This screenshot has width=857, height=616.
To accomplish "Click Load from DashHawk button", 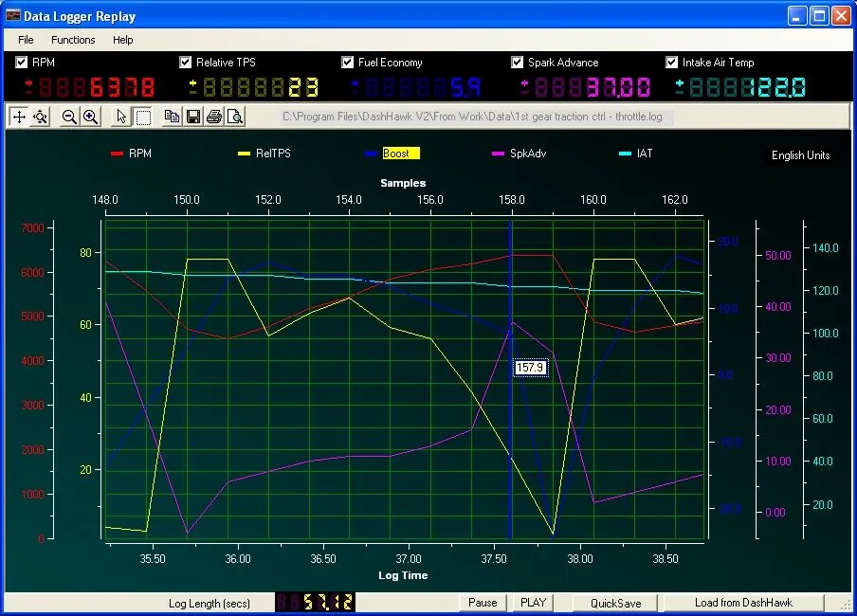I will (x=743, y=603).
